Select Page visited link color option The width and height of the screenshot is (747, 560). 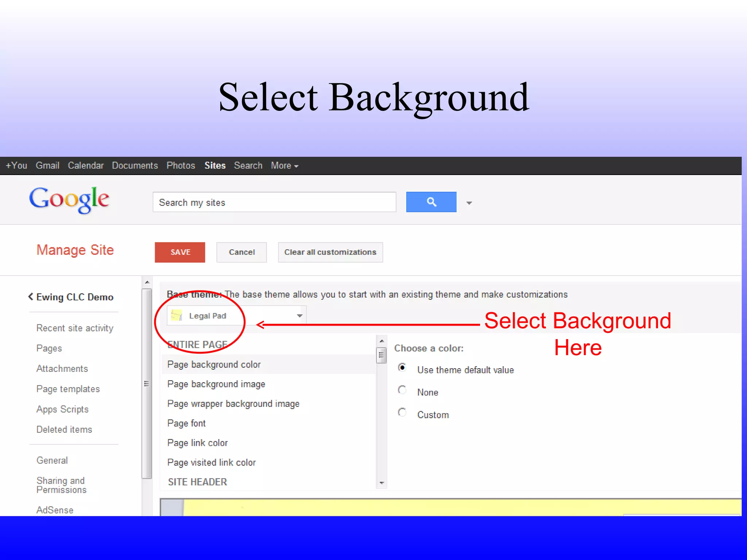(x=269, y=463)
